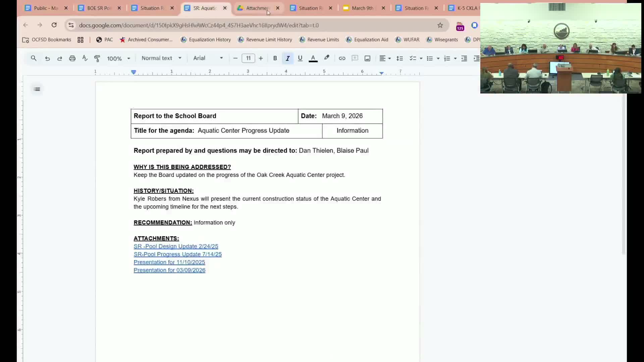Open the document outline icon

click(37, 89)
